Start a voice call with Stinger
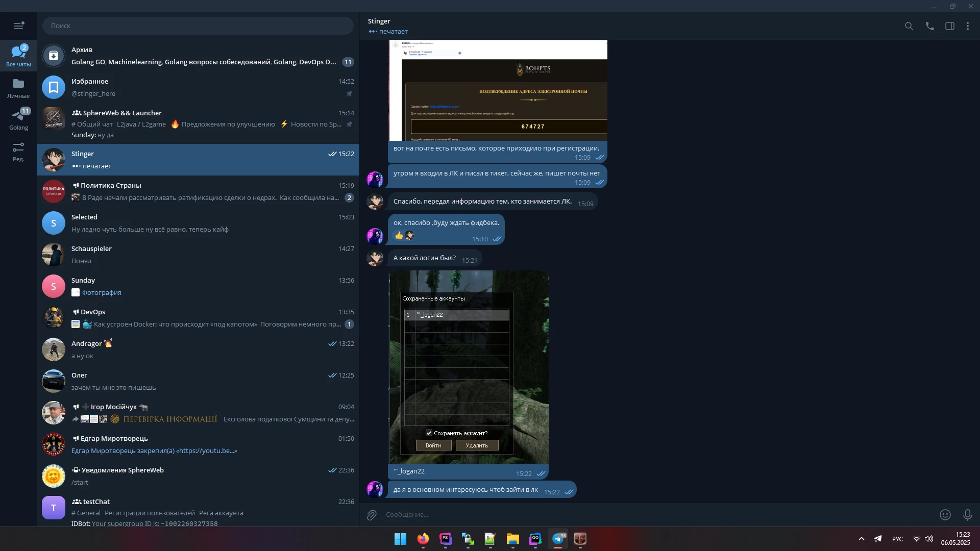980x551 pixels. [930, 26]
